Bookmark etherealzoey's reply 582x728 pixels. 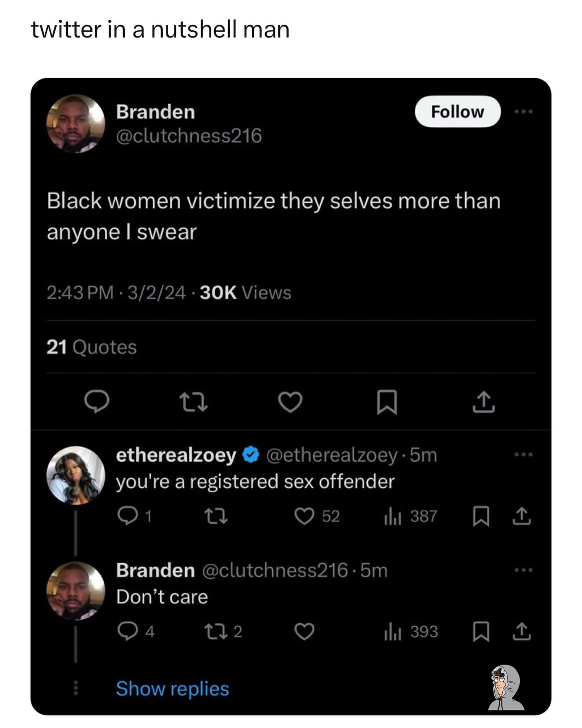point(481,517)
